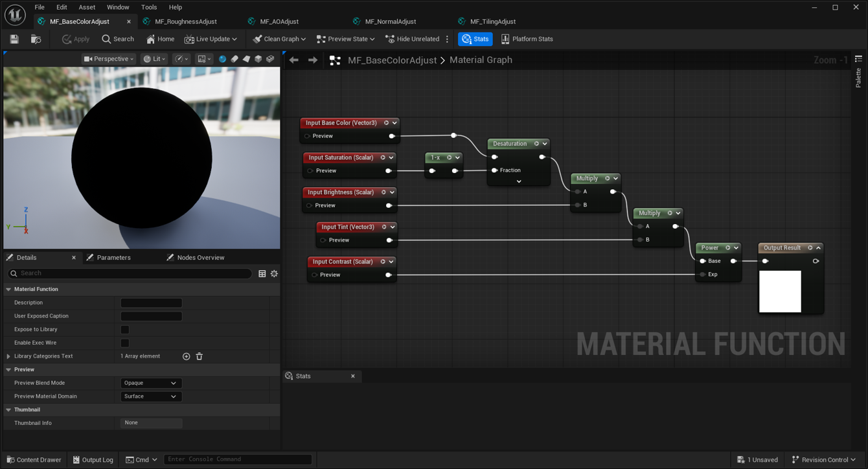Click the Save asset floppy disk icon
The height and width of the screenshot is (469, 868).
point(14,40)
